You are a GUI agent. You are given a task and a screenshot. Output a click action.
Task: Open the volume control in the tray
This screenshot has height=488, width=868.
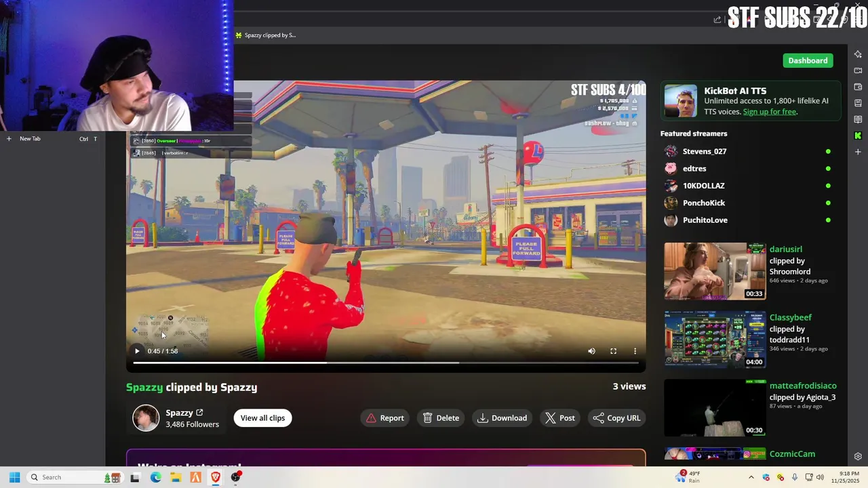820,477
